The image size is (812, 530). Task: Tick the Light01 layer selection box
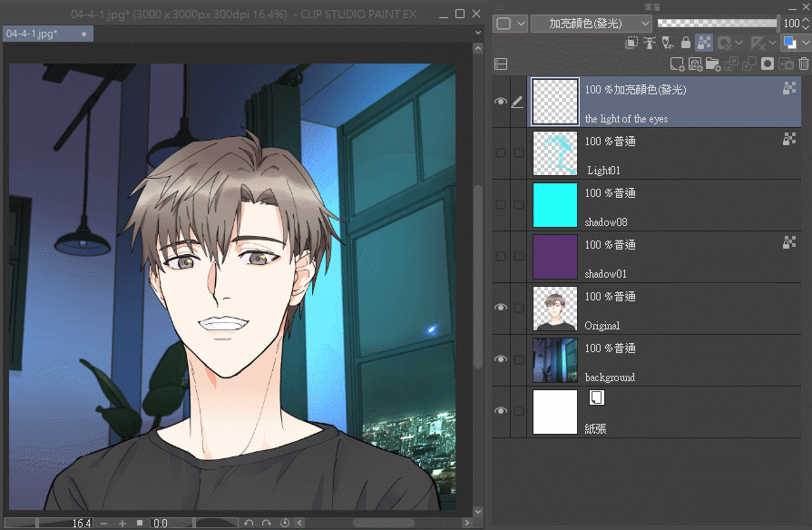(518, 152)
